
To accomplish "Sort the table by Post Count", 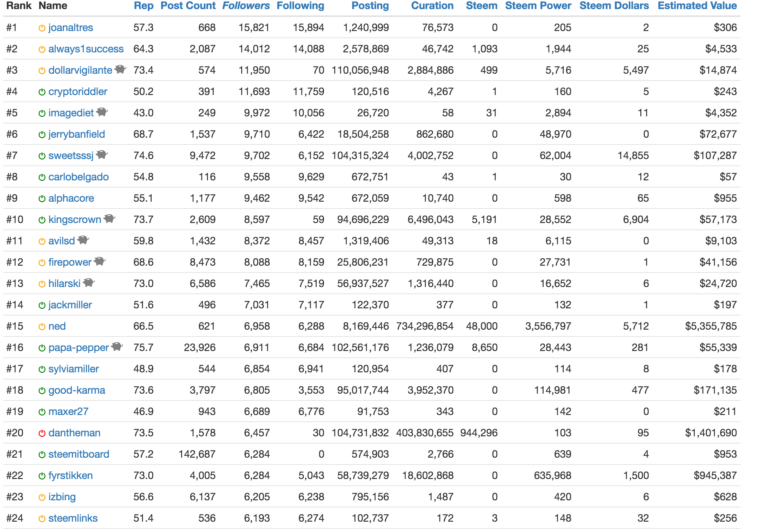I will pos(188,5).
